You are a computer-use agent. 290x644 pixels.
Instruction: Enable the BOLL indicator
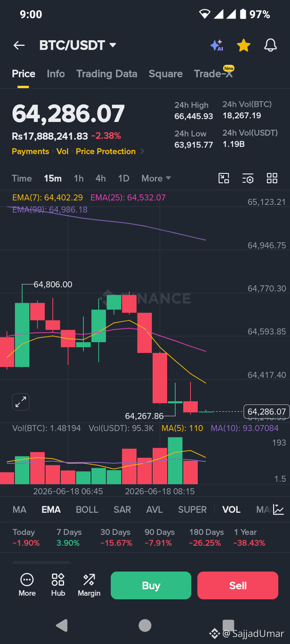[x=87, y=510]
